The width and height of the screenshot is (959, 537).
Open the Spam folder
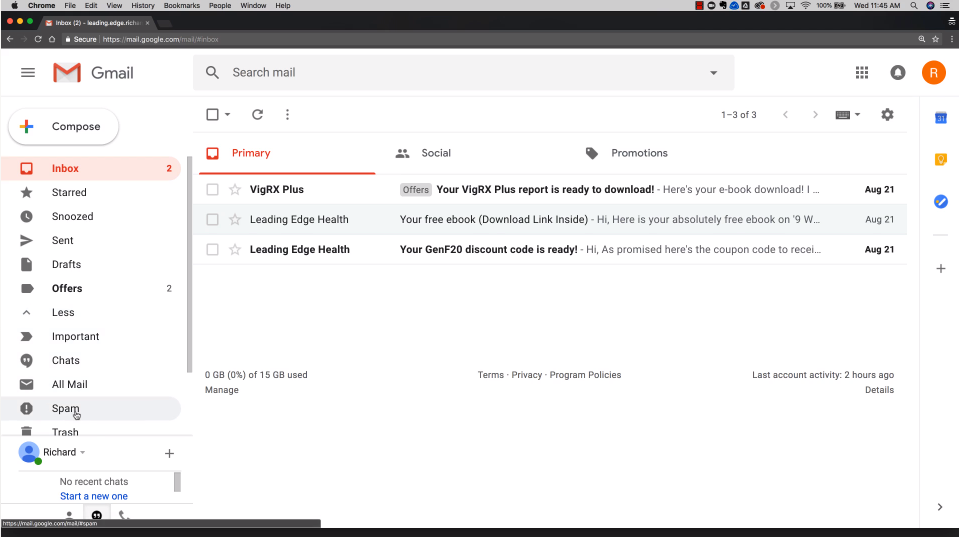tap(91, 408)
